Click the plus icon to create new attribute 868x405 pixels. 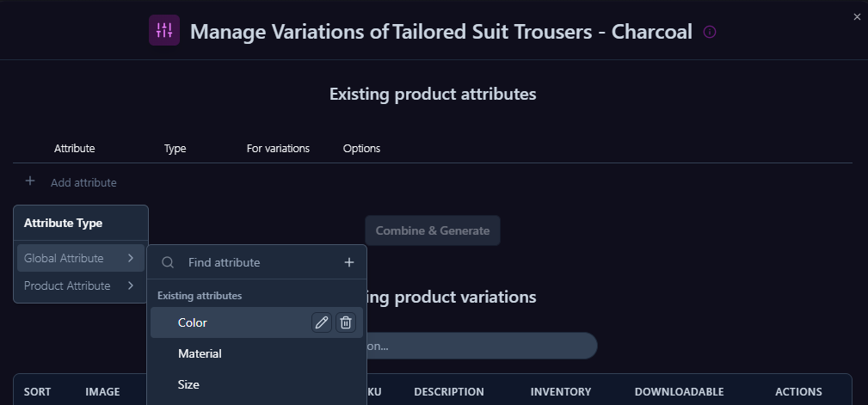coord(349,262)
